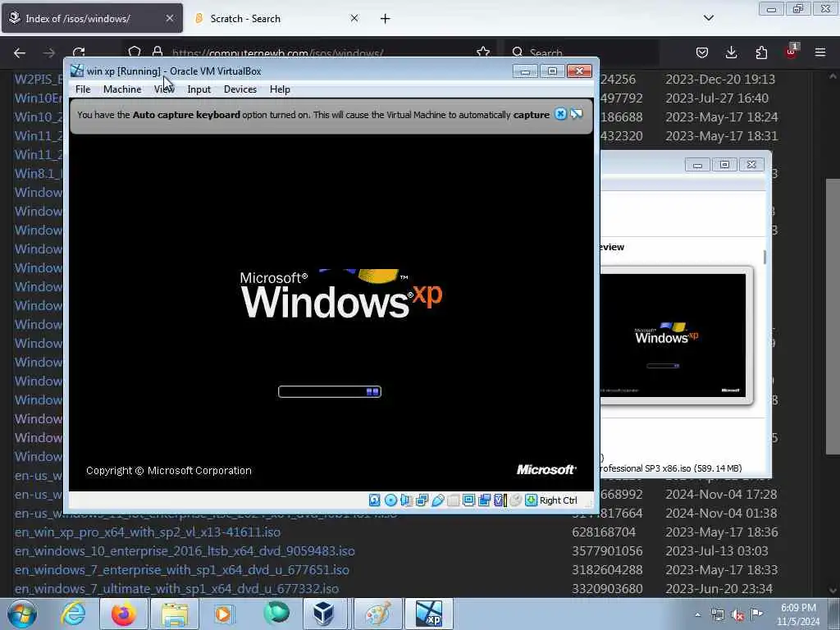Click the scrollbar in VirtualBox Manager details pane
This screenshot has width=840, height=630.
[x=765, y=257]
